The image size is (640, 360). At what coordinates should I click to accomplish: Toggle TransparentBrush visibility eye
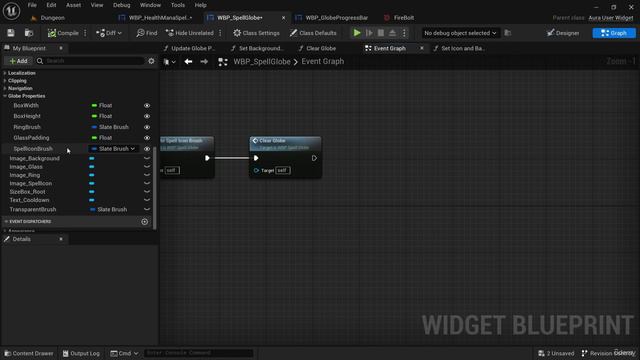coord(147,209)
